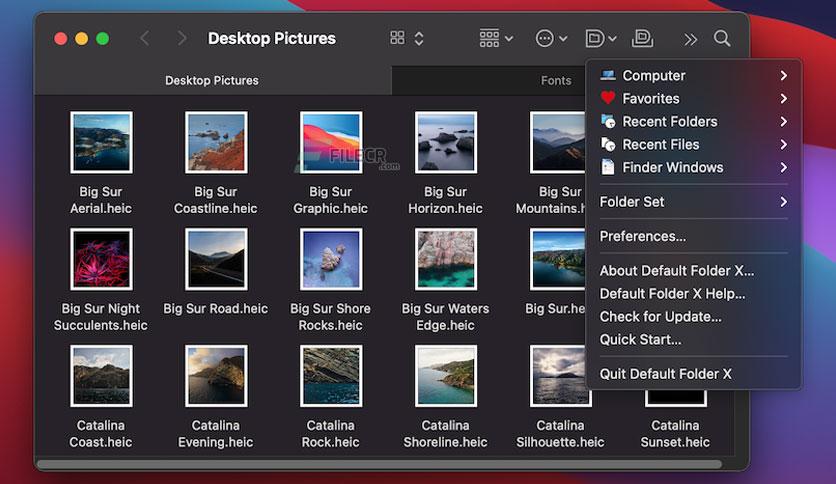
Task: Click the horizontal scrollbar at window bottom
Action: (380, 464)
